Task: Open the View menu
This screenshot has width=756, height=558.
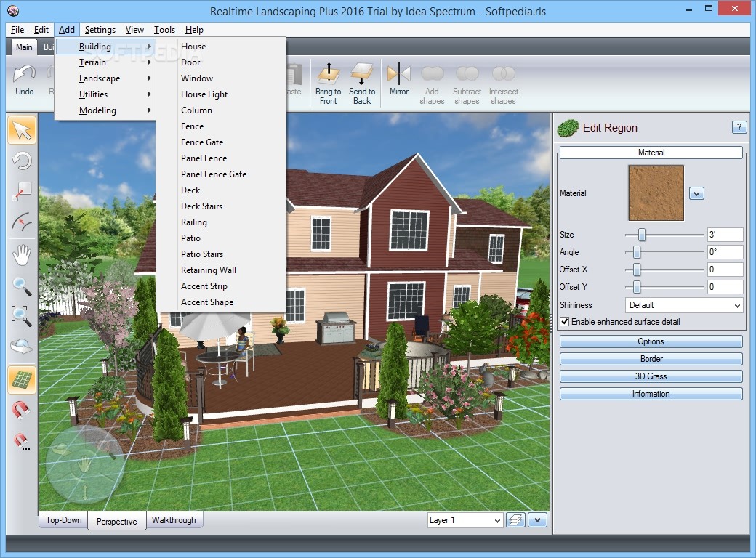Action: point(134,29)
